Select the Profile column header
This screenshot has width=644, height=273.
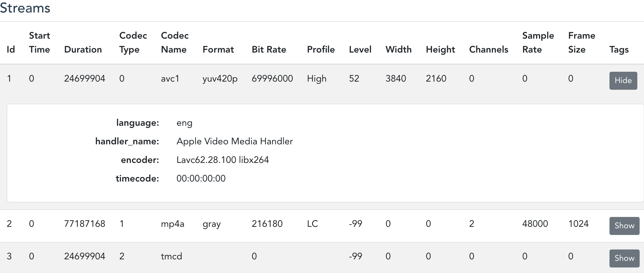pyautogui.click(x=321, y=49)
